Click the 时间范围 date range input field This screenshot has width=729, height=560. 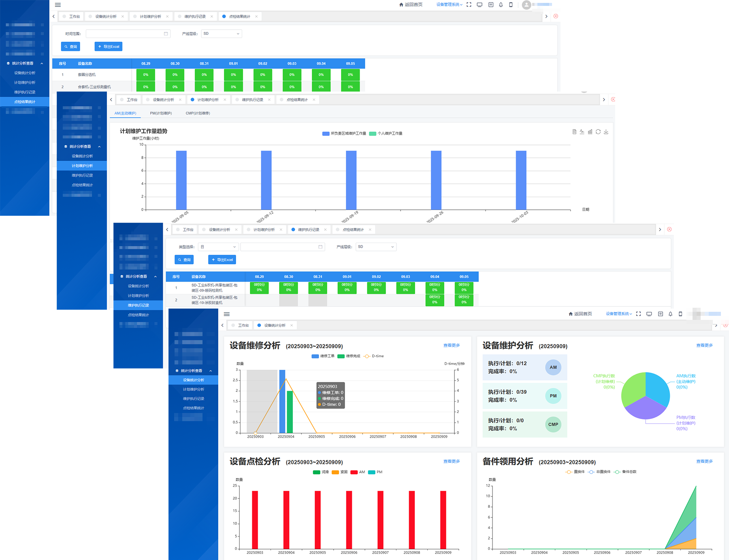point(125,34)
